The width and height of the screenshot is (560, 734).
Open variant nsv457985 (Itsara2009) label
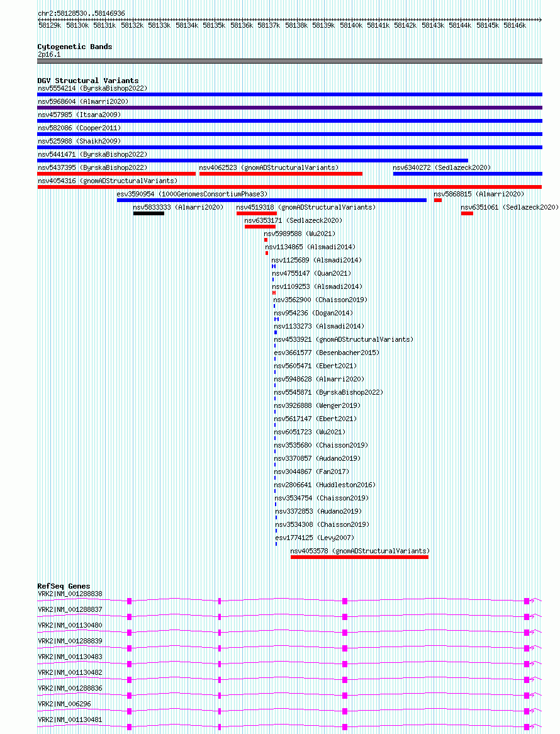(79, 115)
